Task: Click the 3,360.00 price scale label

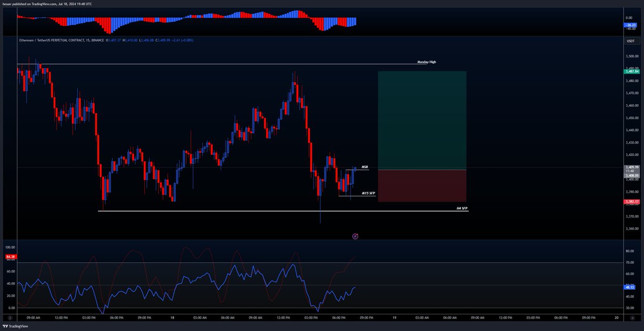Action: coord(632,229)
